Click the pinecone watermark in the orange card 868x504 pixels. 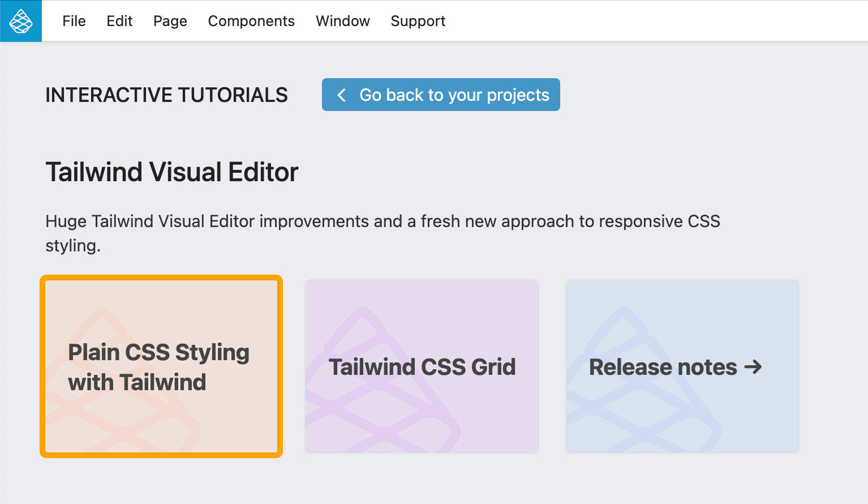point(123,381)
